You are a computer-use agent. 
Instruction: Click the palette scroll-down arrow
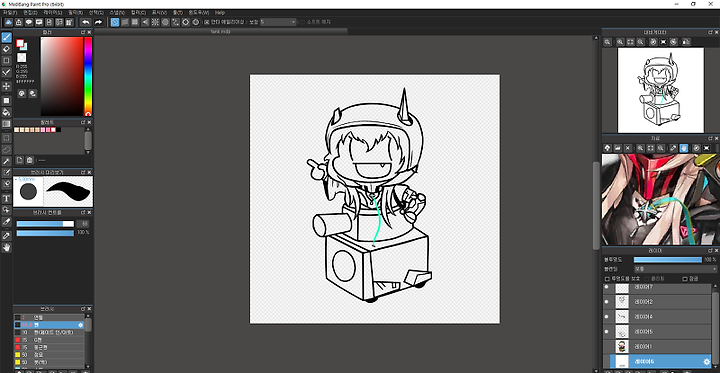(x=88, y=152)
